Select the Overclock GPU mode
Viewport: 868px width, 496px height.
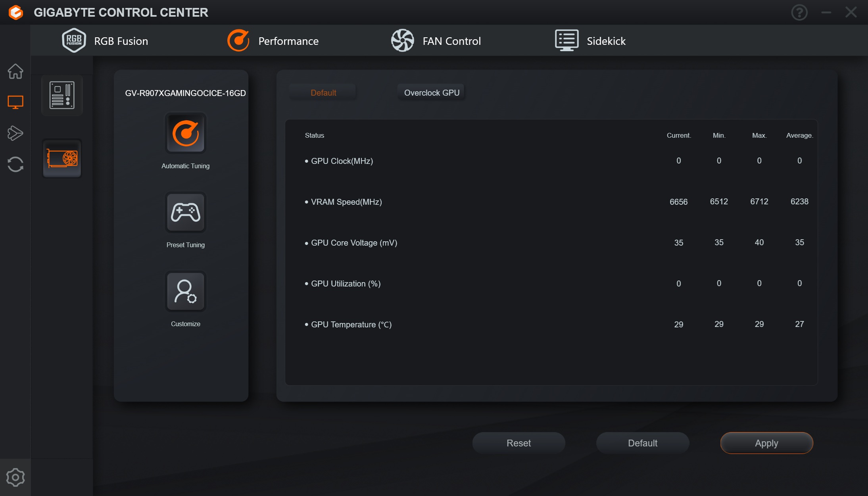click(x=432, y=93)
